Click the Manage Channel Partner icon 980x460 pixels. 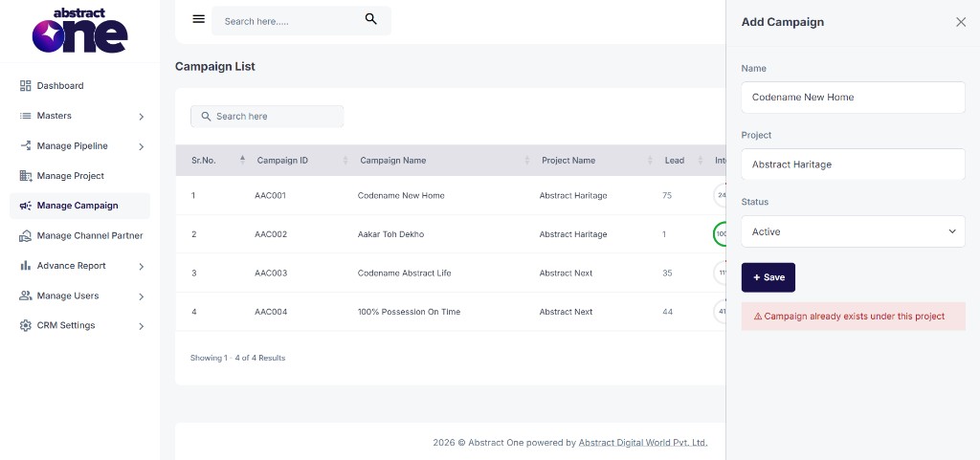coord(26,235)
